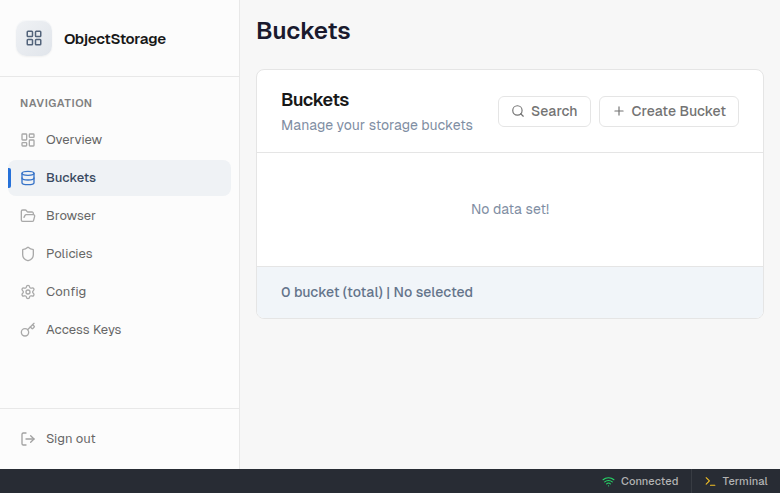Click the Overview grid icon in sidebar
Screen dimensions: 780x493
point(28,140)
